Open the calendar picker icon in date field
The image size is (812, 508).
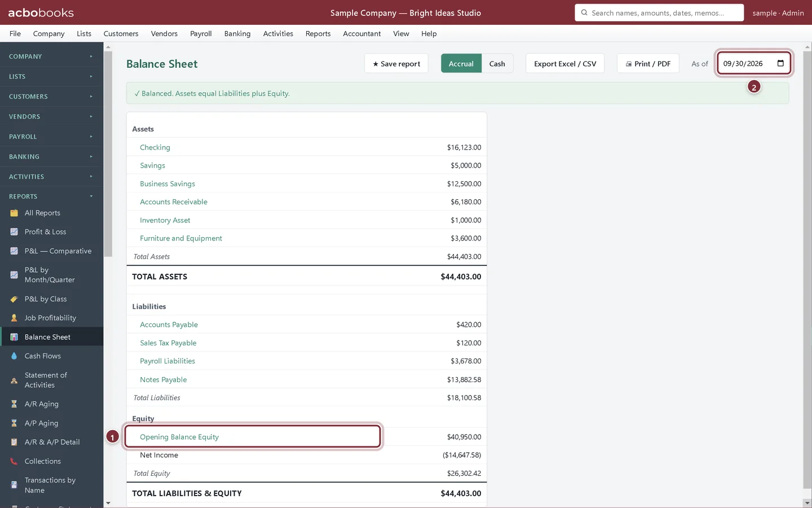click(780, 63)
